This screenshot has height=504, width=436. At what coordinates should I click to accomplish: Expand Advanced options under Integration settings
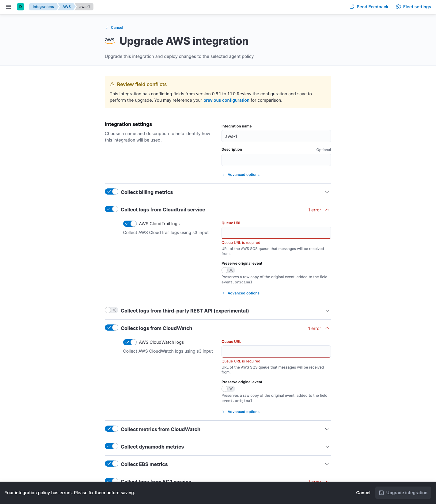[243, 175]
